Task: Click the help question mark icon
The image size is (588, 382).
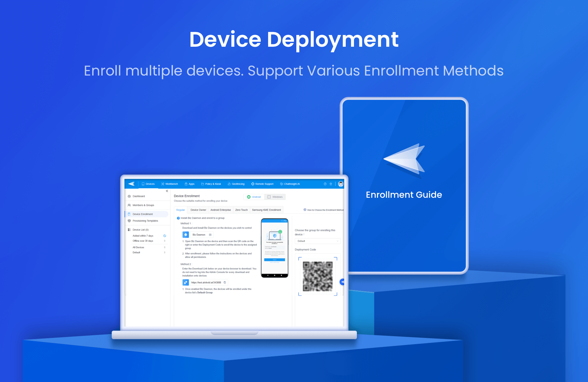Action: pyautogui.click(x=325, y=184)
